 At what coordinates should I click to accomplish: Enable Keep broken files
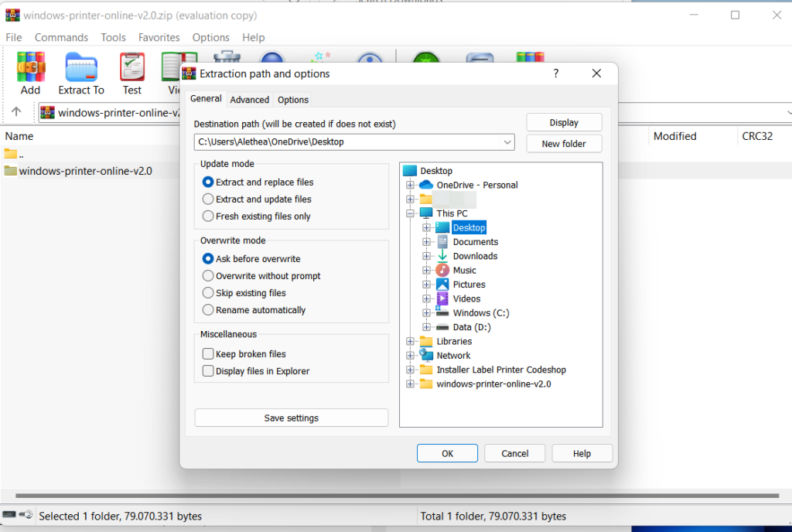(x=207, y=354)
